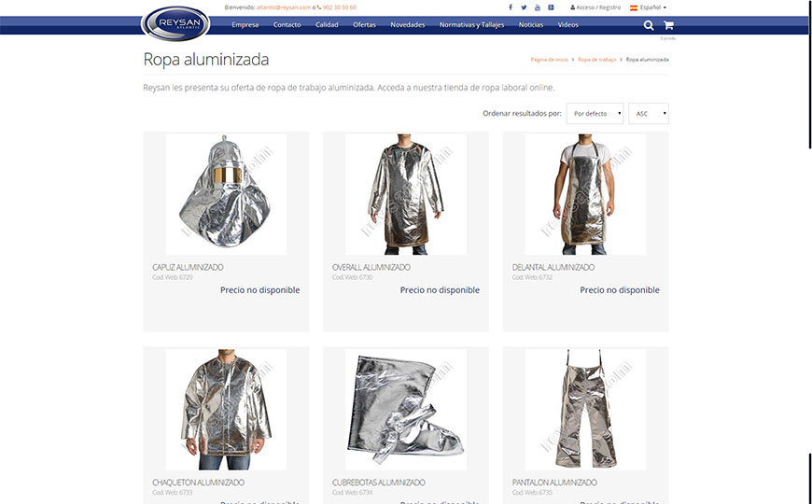
Task: Go to 'Ropa de trabajo' breadcrumb
Action: 596,60
